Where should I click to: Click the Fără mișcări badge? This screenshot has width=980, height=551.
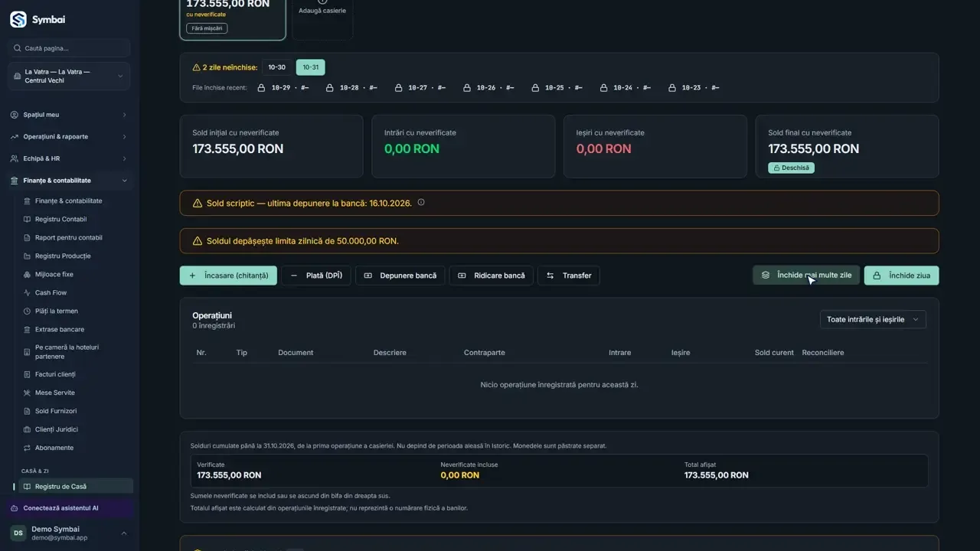[x=207, y=28]
